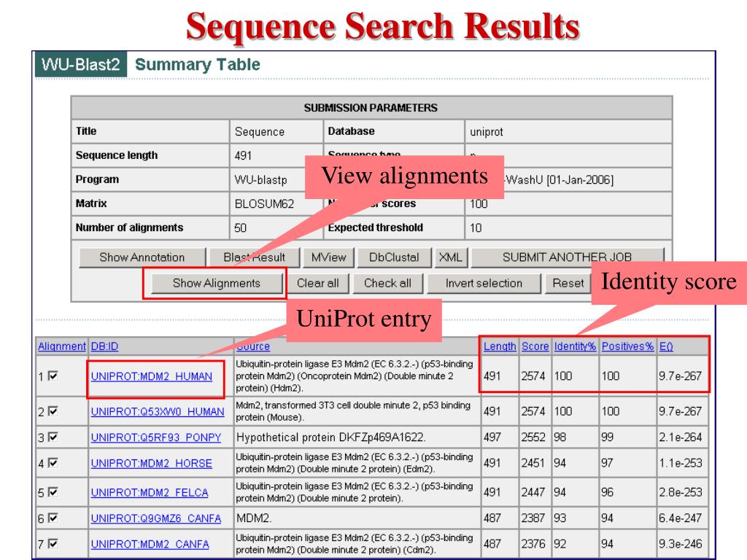This screenshot has width=747, height=560.
Task: Toggle alignment 6 checkbox for Q9GMZ6_CANFA
Action: pos(53,518)
